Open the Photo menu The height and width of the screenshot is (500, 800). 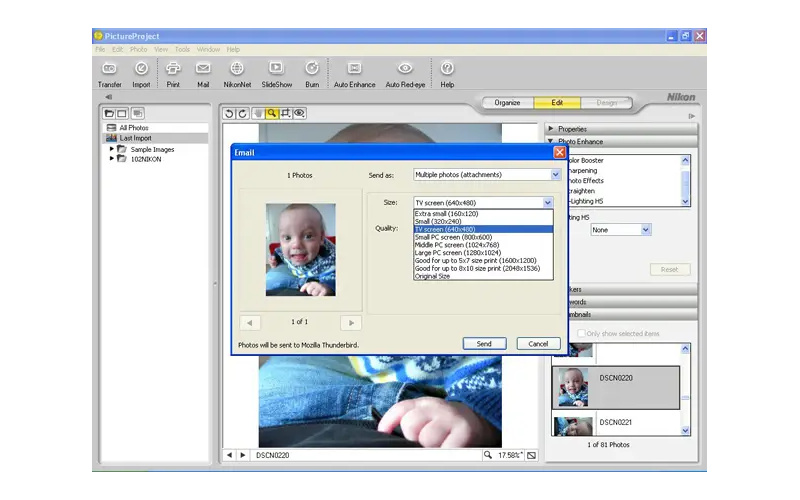pos(138,49)
